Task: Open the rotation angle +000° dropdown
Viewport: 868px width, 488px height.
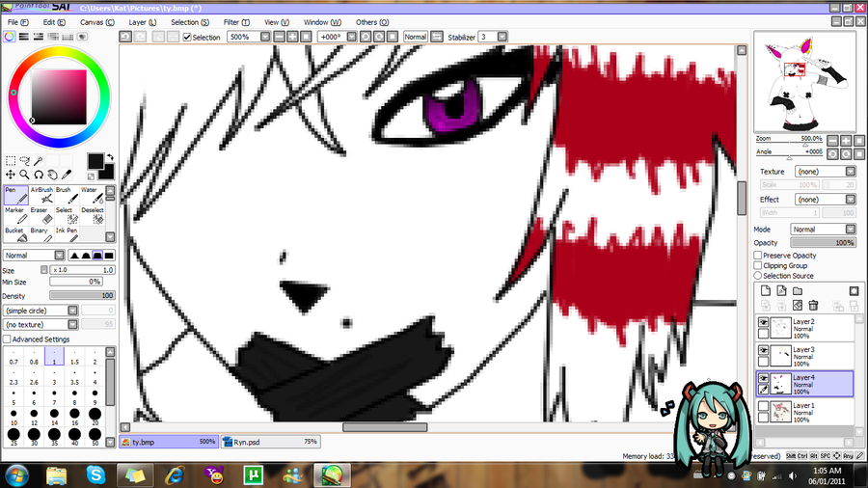Action: click(351, 37)
